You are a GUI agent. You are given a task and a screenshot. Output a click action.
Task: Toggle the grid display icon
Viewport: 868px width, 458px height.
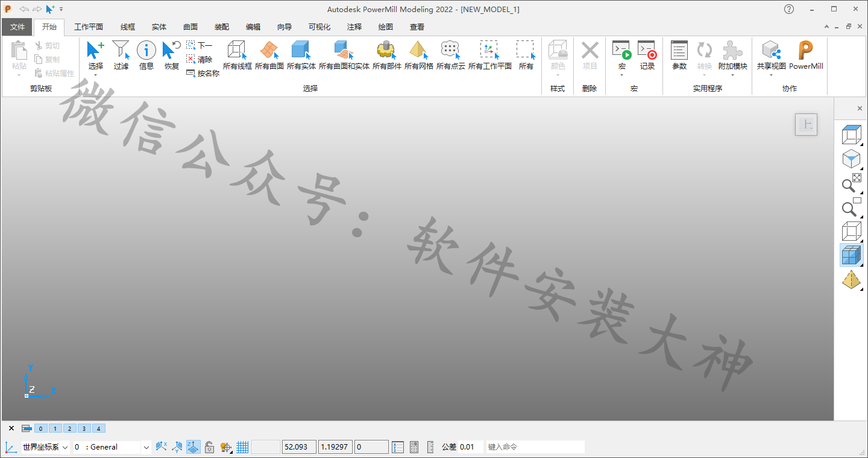tap(242, 447)
